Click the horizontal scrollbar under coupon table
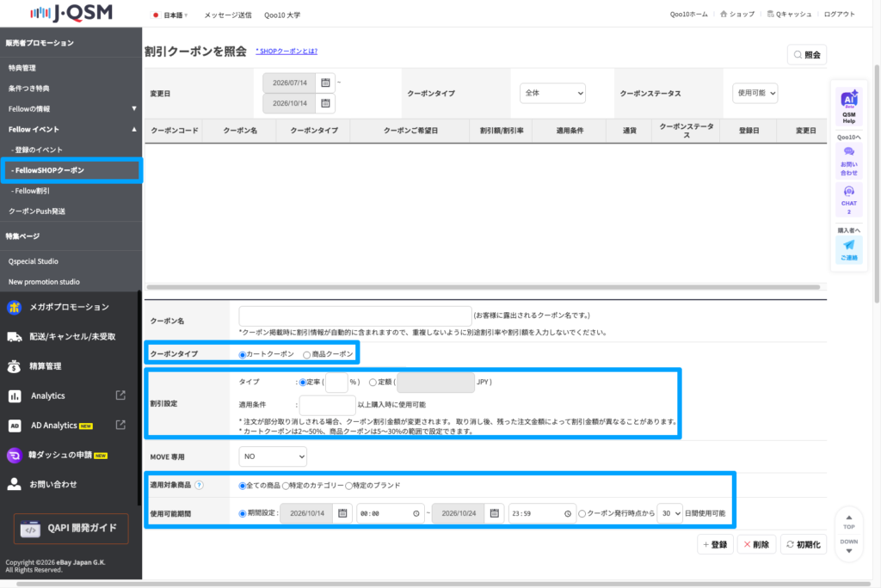The height and width of the screenshot is (588, 881). click(484, 287)
